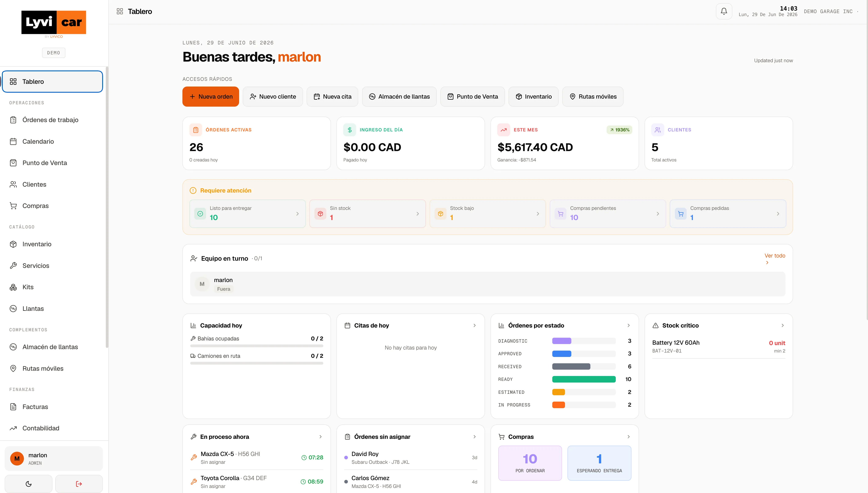Click the Almacén de llantas quick access button
This screenshot has width=868, height=493.
(399, 96)
